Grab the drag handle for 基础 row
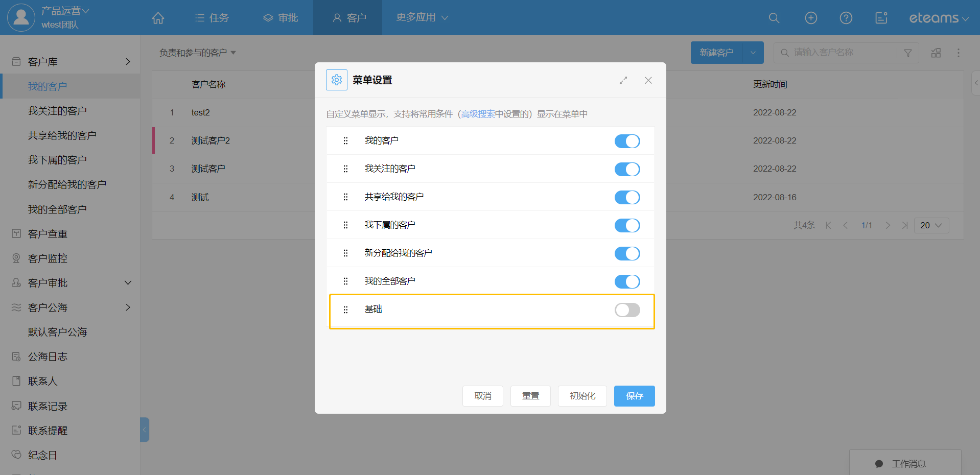Screen dimensions: 980x475 [345, 310]
